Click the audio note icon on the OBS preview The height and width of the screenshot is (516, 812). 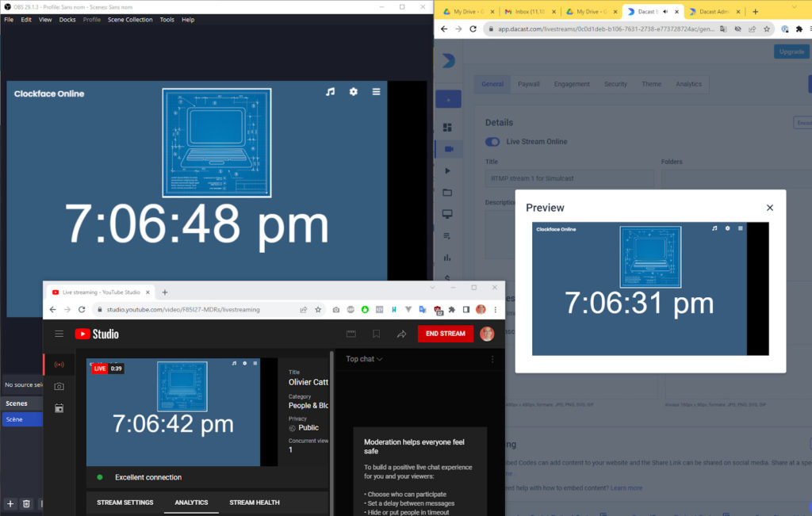click(x=330, y=92)
